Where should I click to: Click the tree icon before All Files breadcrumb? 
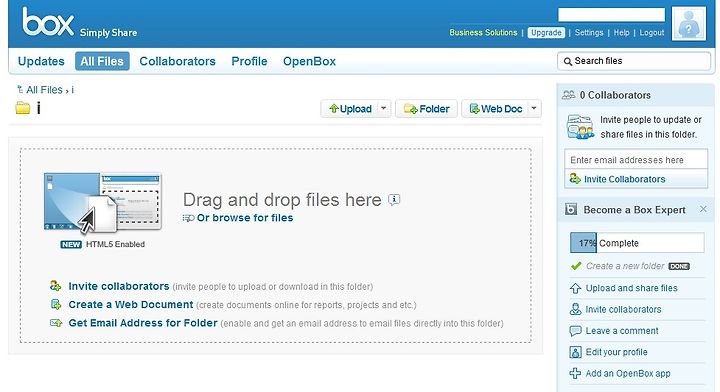tap(20, 90)
